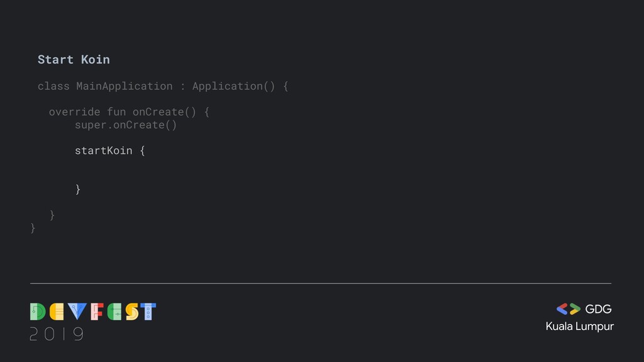Viewport: 644px width, 362px height.
Task: Click the override fun onCreate() line
Action: [130, 112]
